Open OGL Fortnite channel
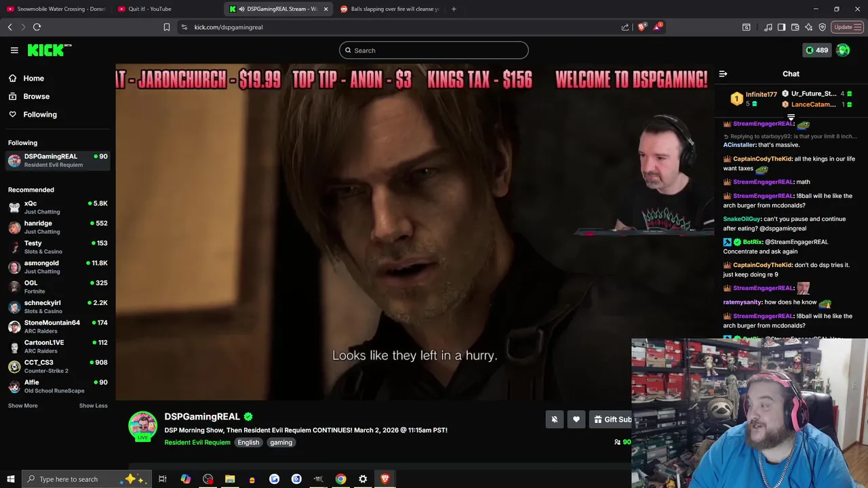 click(x=58, y=287)
